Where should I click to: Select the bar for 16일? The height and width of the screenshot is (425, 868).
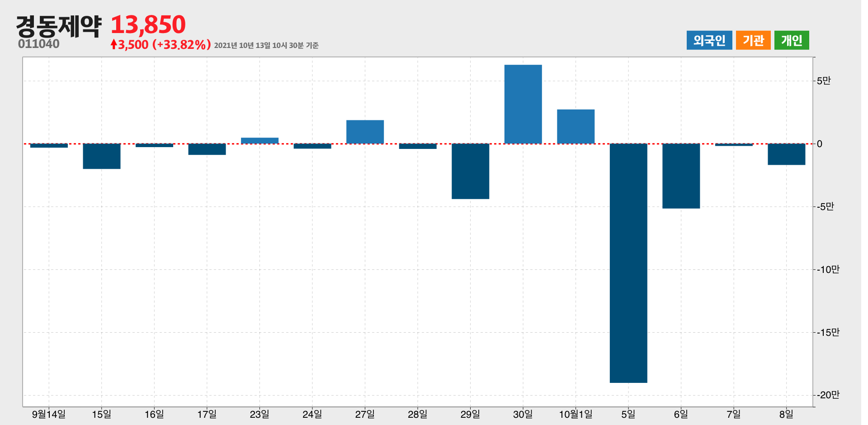click(154, 145)
